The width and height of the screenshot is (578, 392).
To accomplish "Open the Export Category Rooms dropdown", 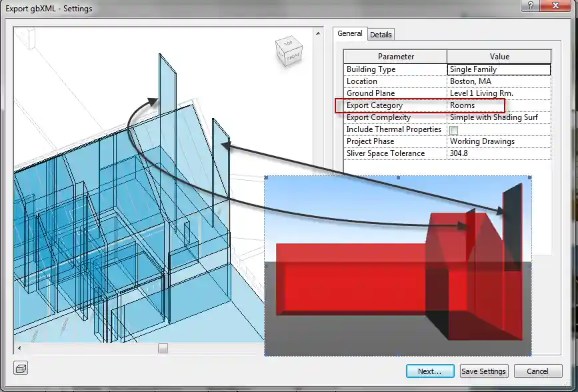I will tap(499, 105).
